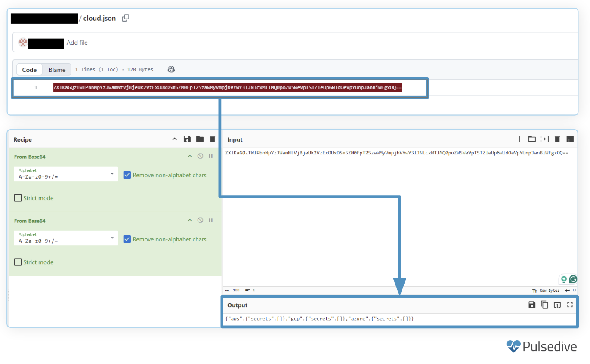590x364 pixels.
Task: Collapse the second From Base64 operation
Action: click(x=190, y=220)
